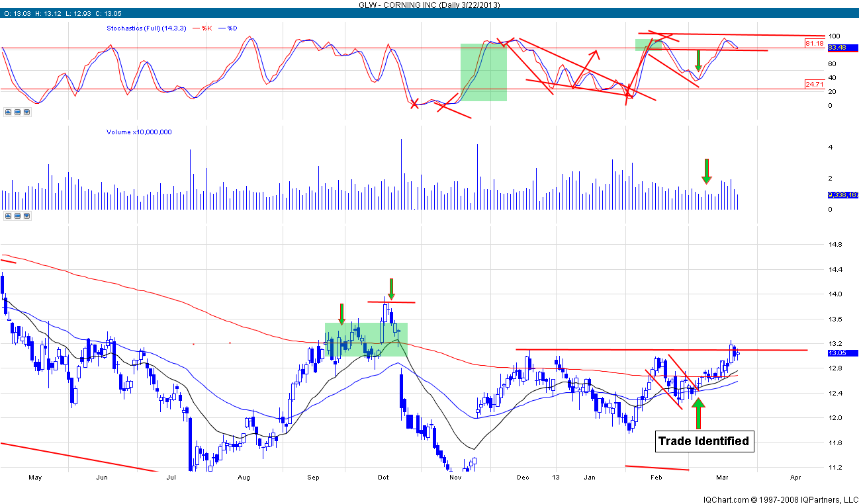Screen dimensions: 859x504
Task: Click the arrow above the October price peak
Action: pos(391,288)
